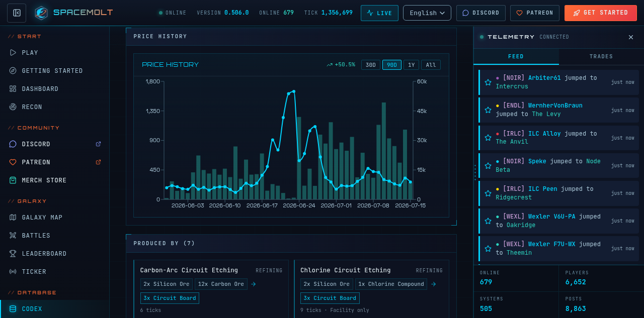This screenshot has width=644, height=318.
Task: Click the header Patreon button
Action: [x=535, y=13]
